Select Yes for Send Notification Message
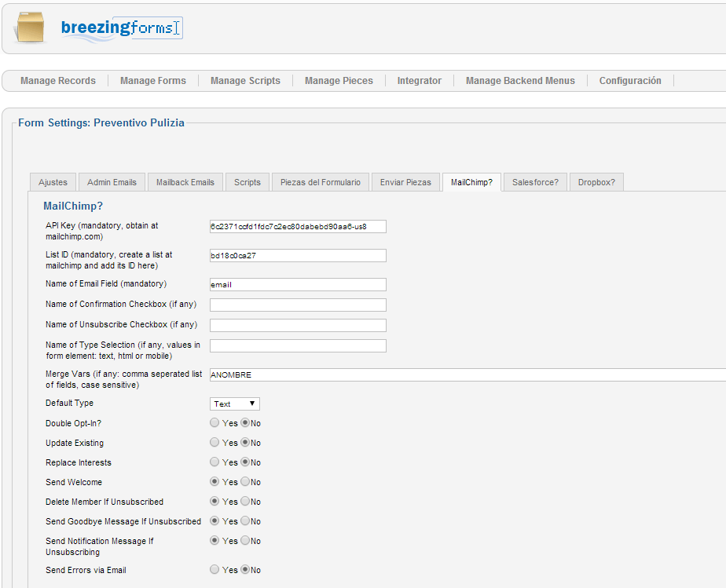 [214, 540]
